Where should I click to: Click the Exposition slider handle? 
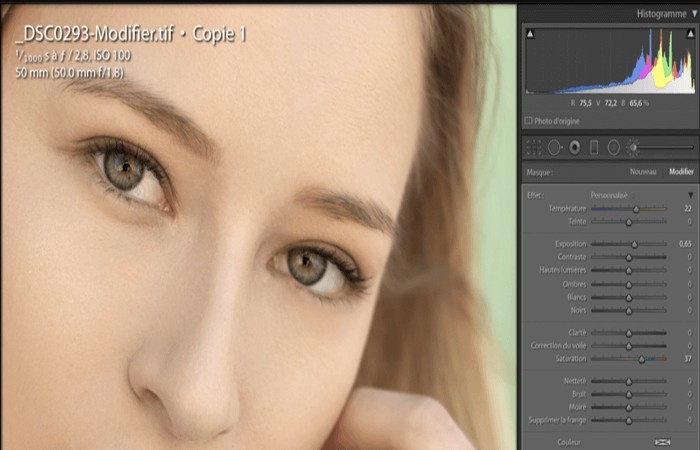[x=634, y=244]
